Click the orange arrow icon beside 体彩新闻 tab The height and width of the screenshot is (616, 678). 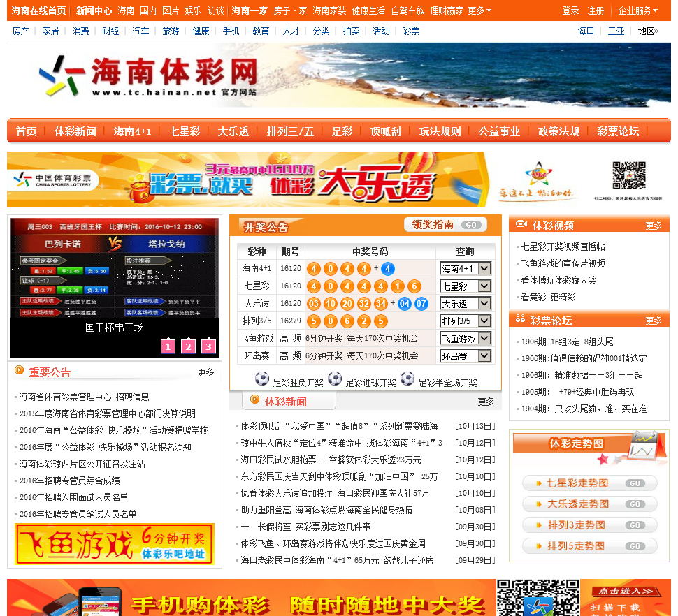[254, 399]
